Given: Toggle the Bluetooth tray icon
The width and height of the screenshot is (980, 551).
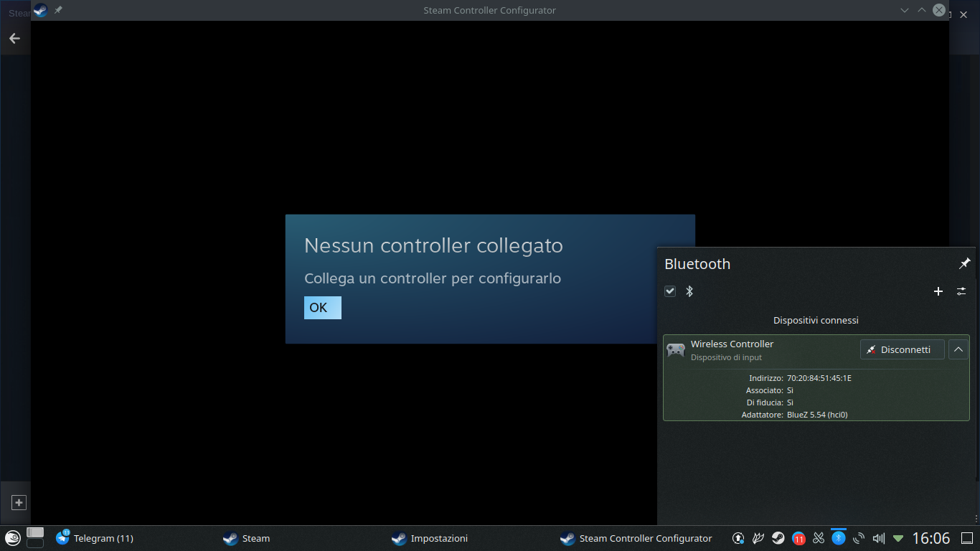Looking at the screenshot, I should pos(839,538).
